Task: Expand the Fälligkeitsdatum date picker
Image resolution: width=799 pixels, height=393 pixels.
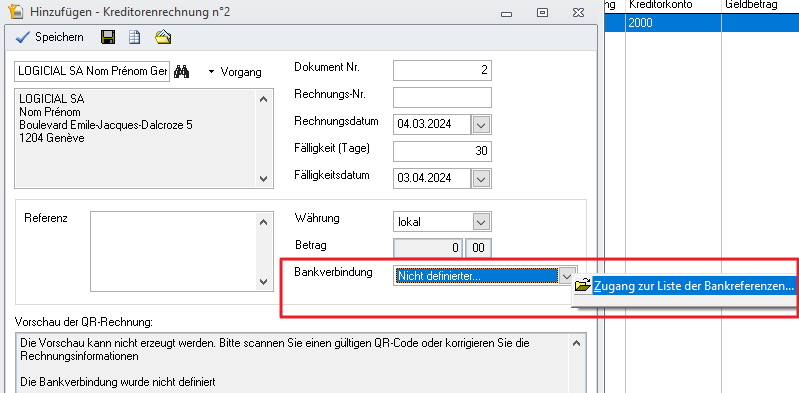Action: [482, 178]
